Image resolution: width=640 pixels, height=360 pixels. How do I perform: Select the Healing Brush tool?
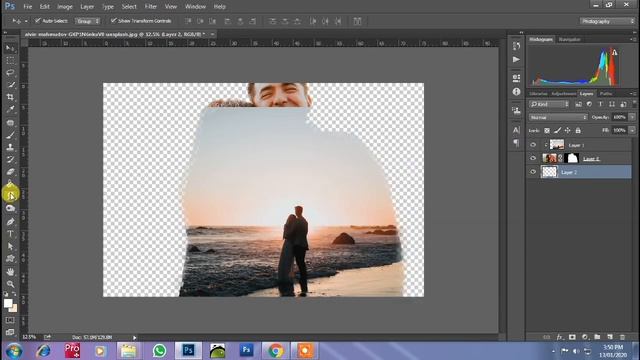click(x=10, y=122)
